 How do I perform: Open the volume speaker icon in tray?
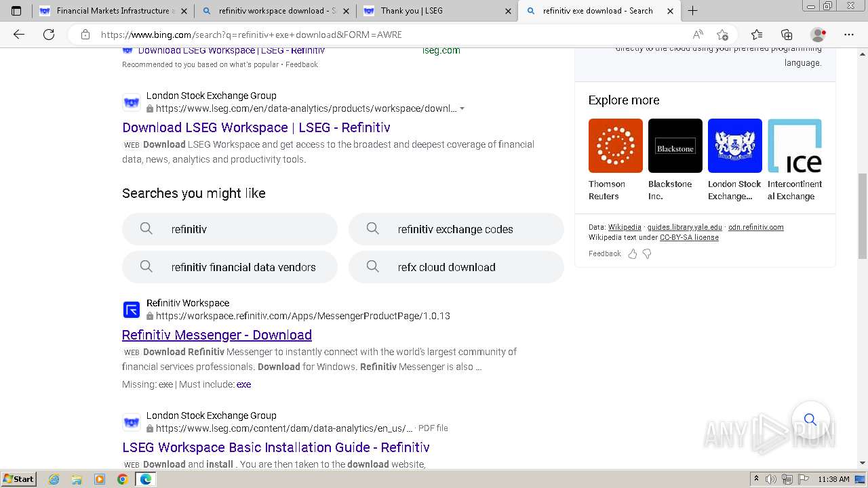click(771, 479)
